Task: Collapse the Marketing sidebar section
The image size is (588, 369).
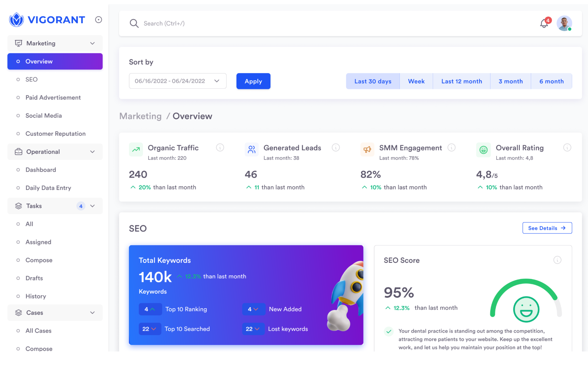Action: coord(92,44)
